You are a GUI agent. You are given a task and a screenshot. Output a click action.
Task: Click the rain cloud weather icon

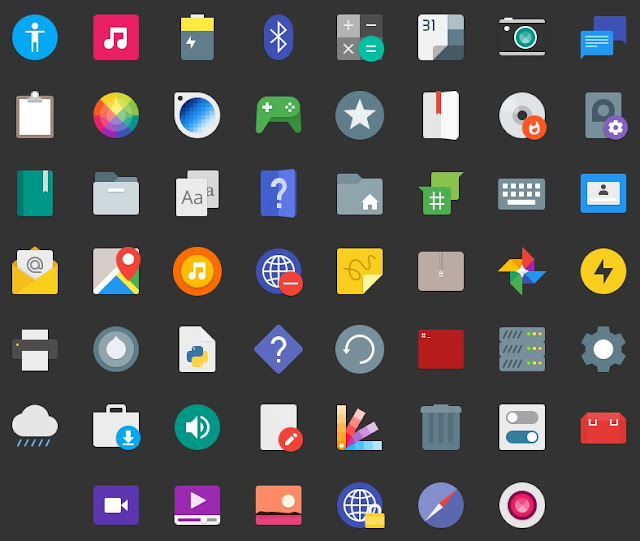(35, 425)
